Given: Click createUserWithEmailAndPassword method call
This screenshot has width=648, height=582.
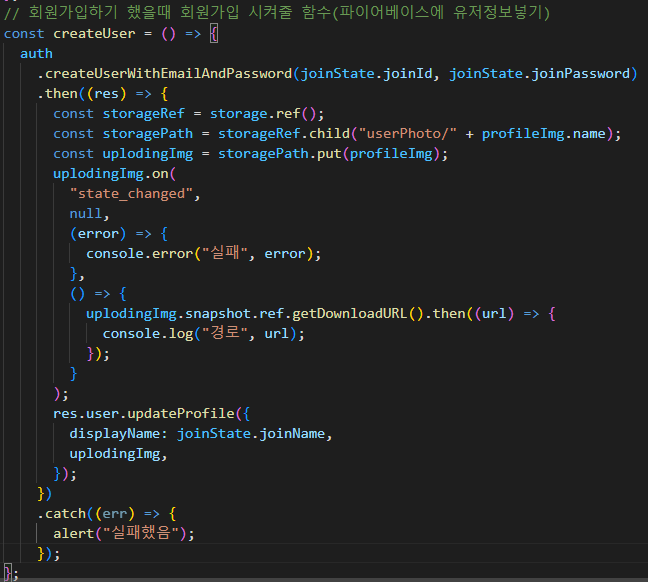Looking at the screenshot, I should click(x=168, y=74).
